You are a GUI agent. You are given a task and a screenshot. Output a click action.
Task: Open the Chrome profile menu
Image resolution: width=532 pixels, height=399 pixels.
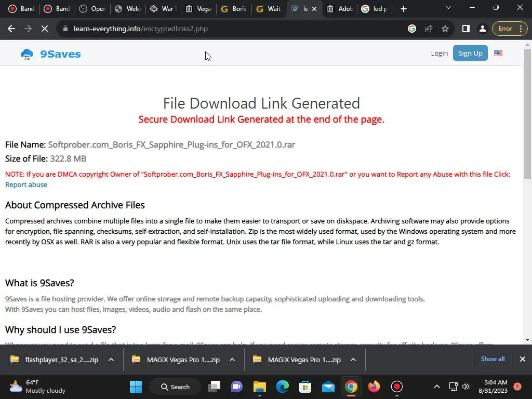[x=483, y=29]
